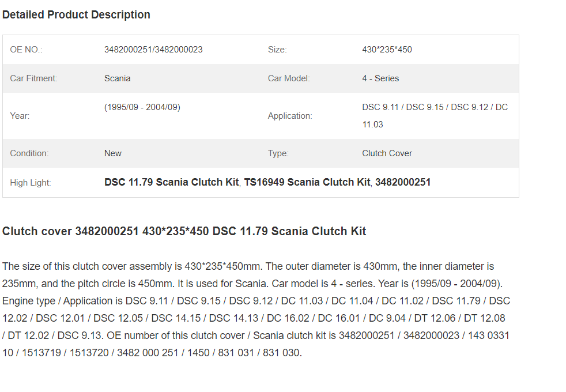566x392 pixels.
Task: Click the OE NO. value 3482000251/3482000023
Action: pos(153,50)
